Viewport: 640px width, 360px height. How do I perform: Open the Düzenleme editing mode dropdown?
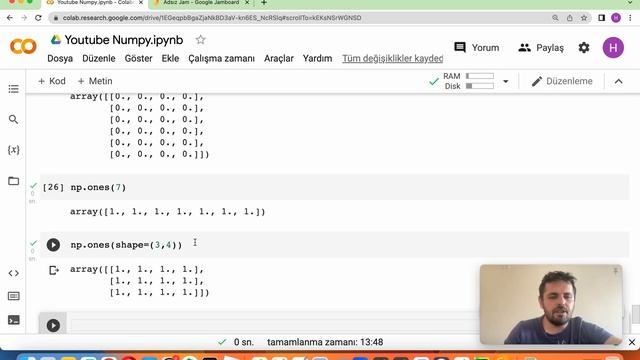click(x=562, y=81)
